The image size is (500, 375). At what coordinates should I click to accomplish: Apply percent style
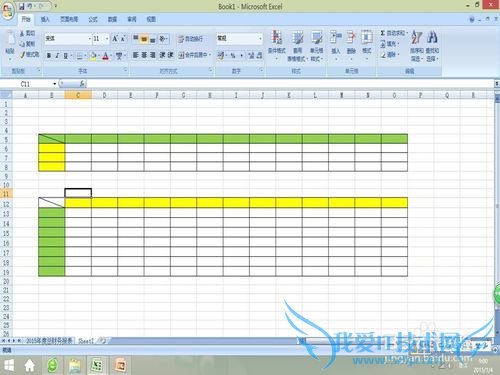pos(233,55)
